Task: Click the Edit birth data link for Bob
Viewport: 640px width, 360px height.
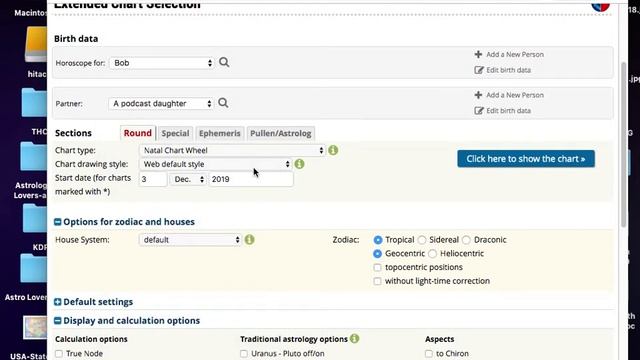Action: point(508,70)
